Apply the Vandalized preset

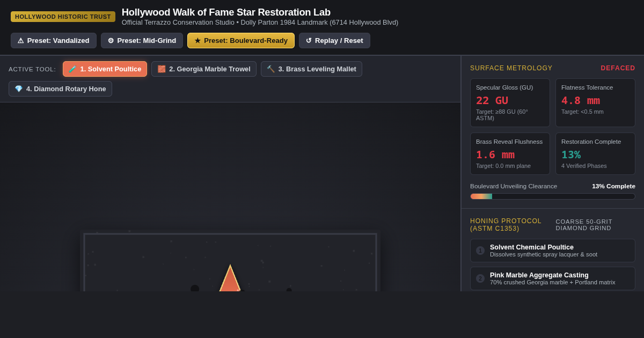(x=54, y=41)
